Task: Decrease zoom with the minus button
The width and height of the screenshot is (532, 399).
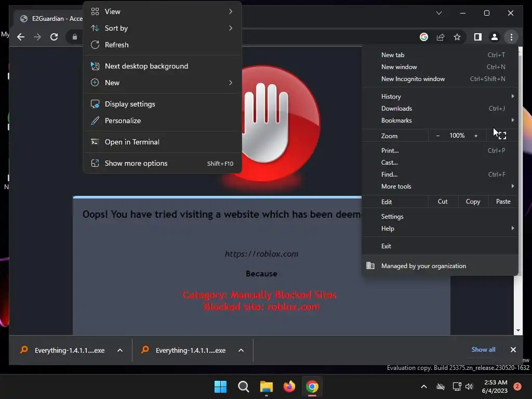Action: coord(437,136)
